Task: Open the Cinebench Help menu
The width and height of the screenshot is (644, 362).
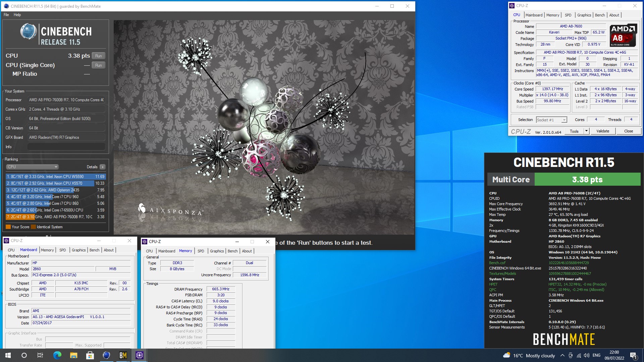Action: pos(17,15)
